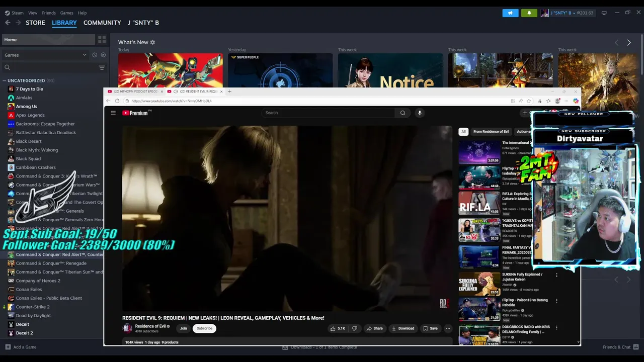Select the All filter chip
This screenshot has width=644, height=362.
463,132
